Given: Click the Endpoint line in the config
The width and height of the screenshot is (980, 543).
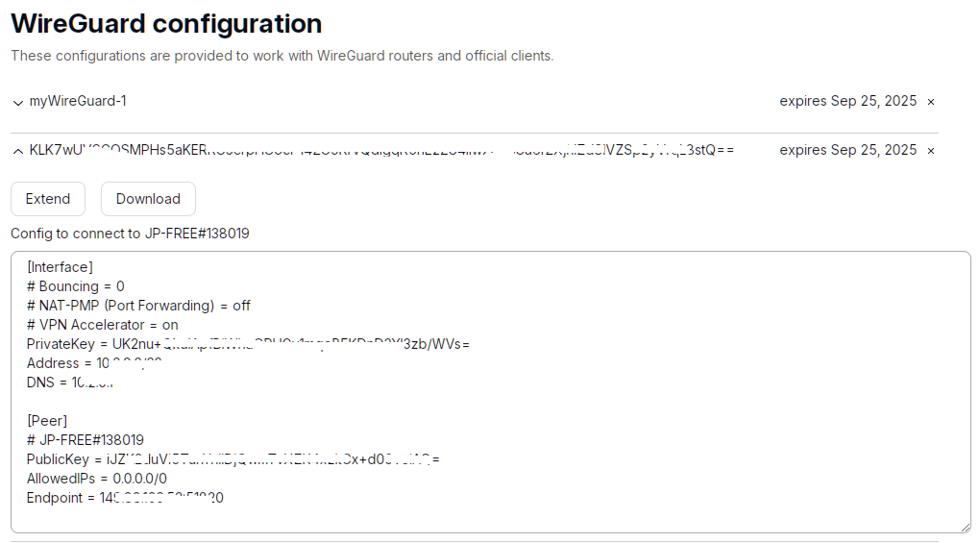Looking at the screenshot, I should click(x=125, y=498).
